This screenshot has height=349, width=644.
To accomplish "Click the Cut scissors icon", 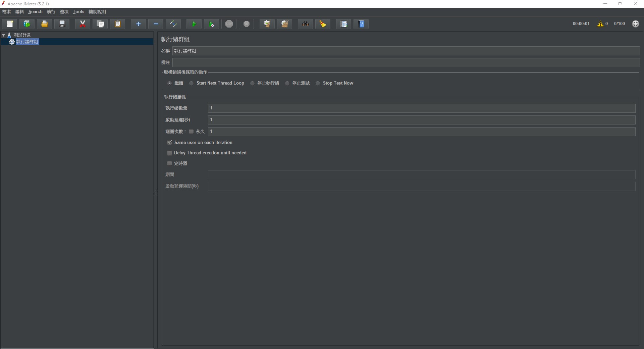I will pyautogui.click(x=83, y=24).
